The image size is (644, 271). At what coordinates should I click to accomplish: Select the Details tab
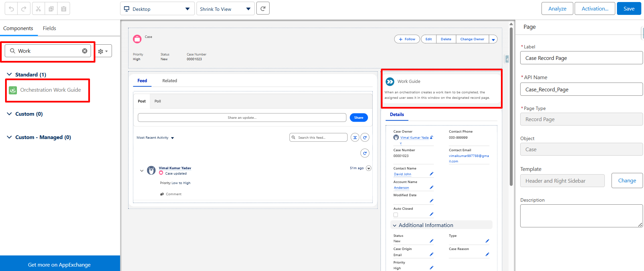click(397, 115)
